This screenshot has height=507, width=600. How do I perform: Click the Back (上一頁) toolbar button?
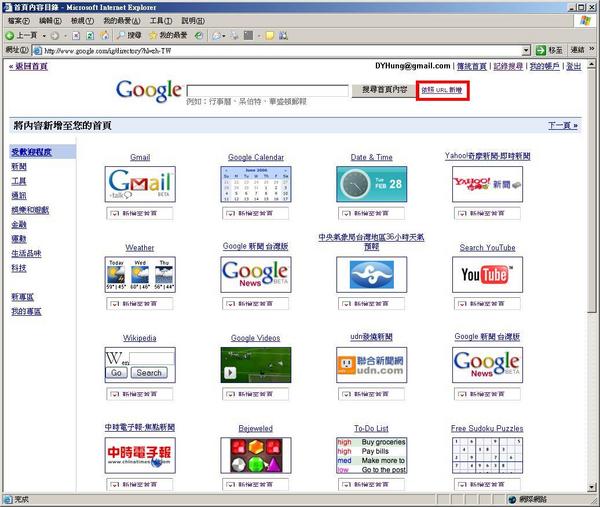(21, 36)
